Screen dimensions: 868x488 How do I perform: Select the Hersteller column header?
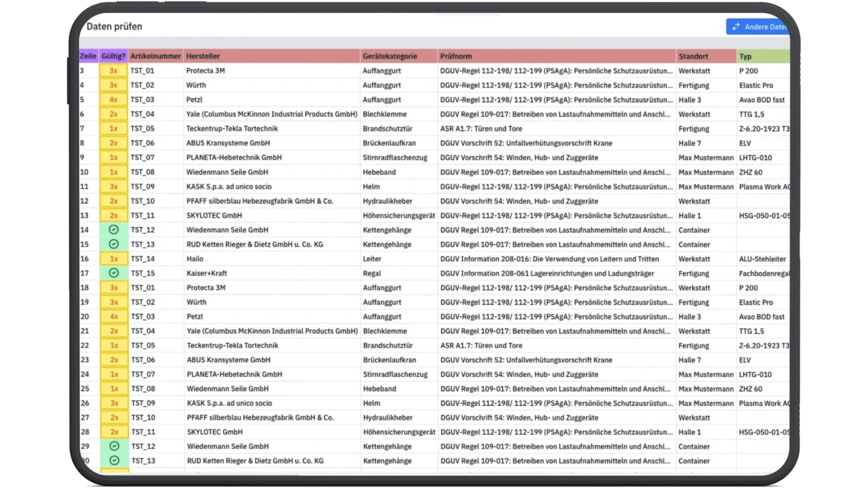click(x=272, y=56)
